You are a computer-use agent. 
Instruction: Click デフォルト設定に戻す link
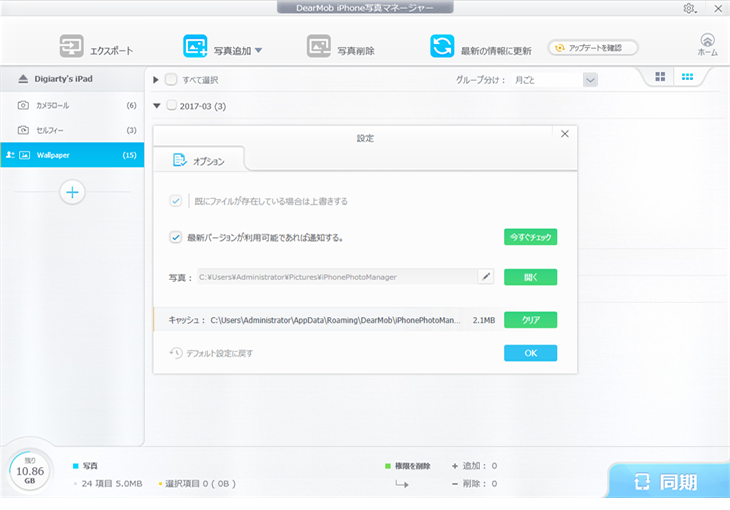[x=211, y=353]
